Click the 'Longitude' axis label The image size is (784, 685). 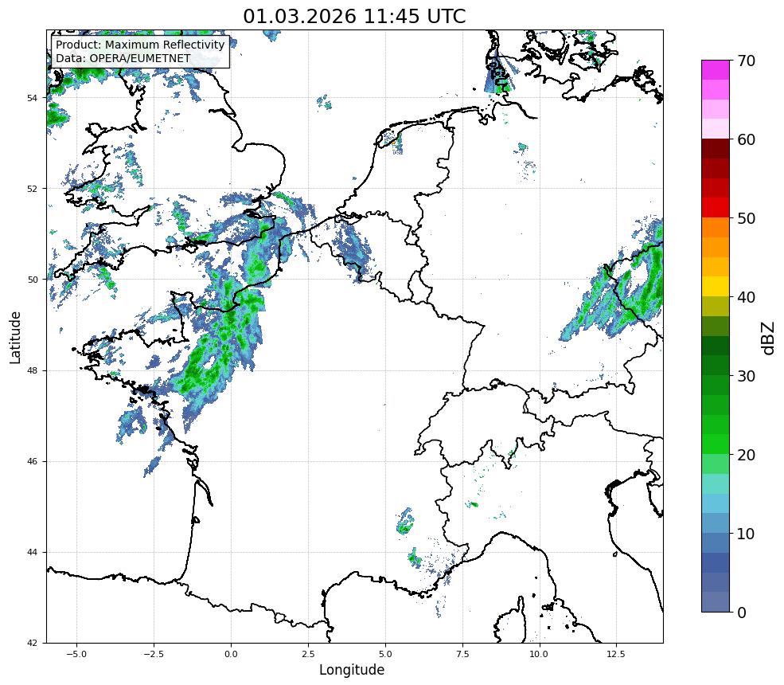tap(352, 670)
